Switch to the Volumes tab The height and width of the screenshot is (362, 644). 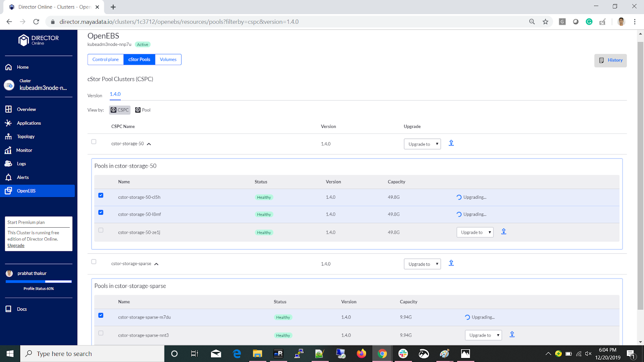pyautogui.click(x=168, y=60)
